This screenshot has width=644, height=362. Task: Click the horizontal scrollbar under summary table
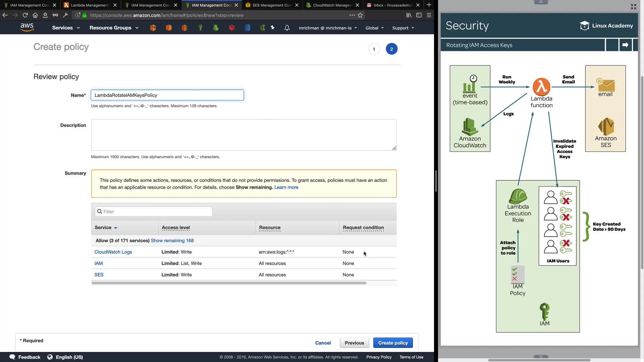click(x=229, y=283)
